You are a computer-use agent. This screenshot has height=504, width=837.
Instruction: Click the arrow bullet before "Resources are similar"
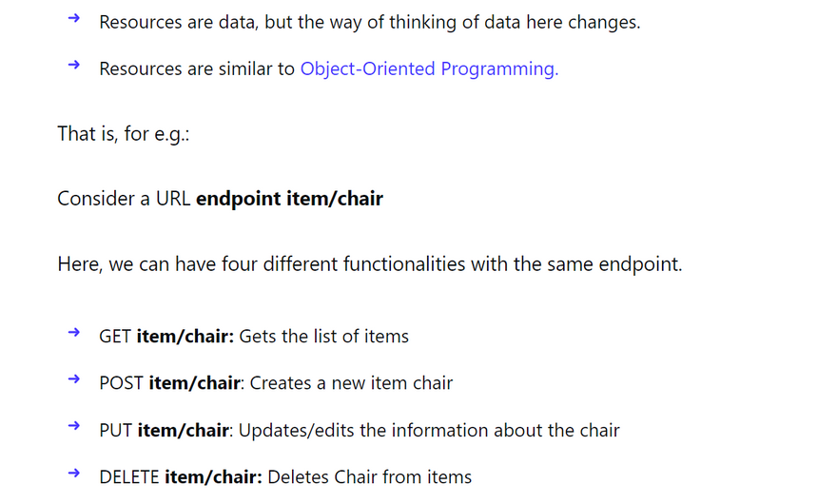(74, 66)
